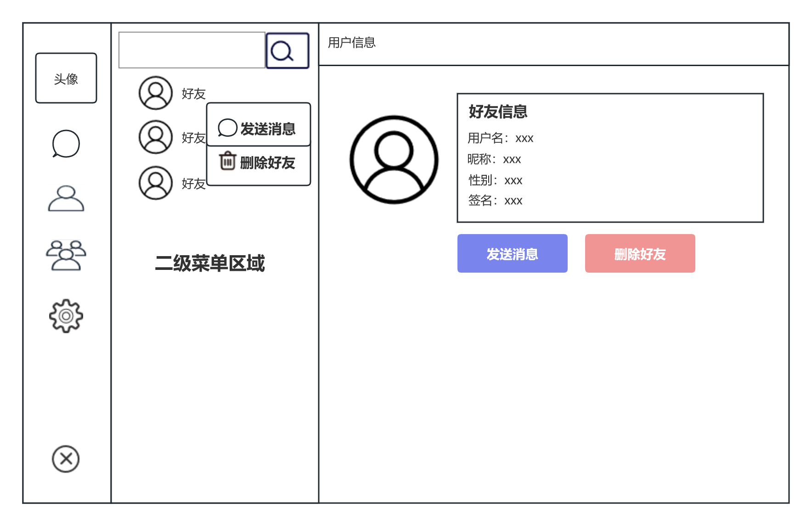Screen dimensions: 812x526
Task: Click the 昵称:xxx line
Action: (x=494, y=159)
